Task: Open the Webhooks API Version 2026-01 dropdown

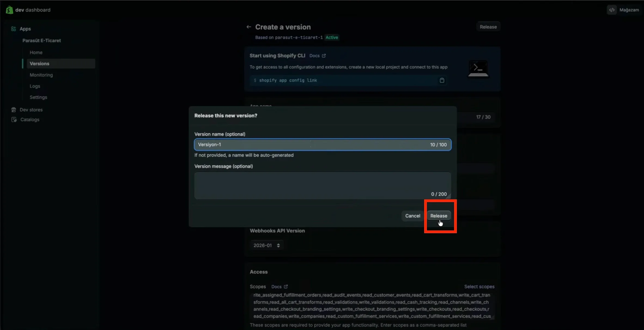Action: click(266, 245)
